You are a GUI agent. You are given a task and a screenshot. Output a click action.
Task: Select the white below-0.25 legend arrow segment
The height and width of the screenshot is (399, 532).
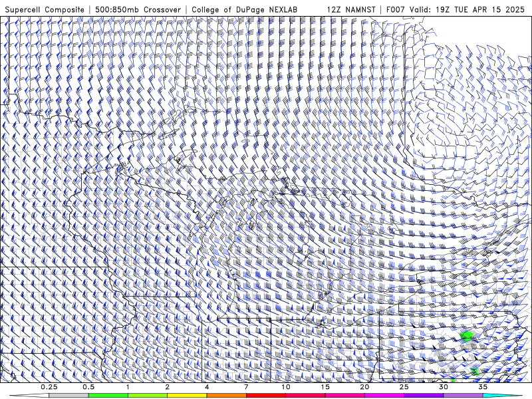pos(29,396)
